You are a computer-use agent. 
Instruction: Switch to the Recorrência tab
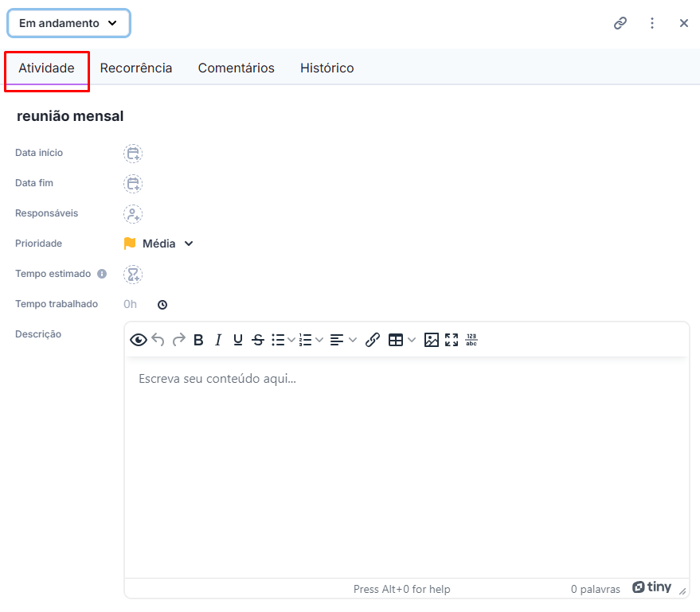[x=135, y=68]
